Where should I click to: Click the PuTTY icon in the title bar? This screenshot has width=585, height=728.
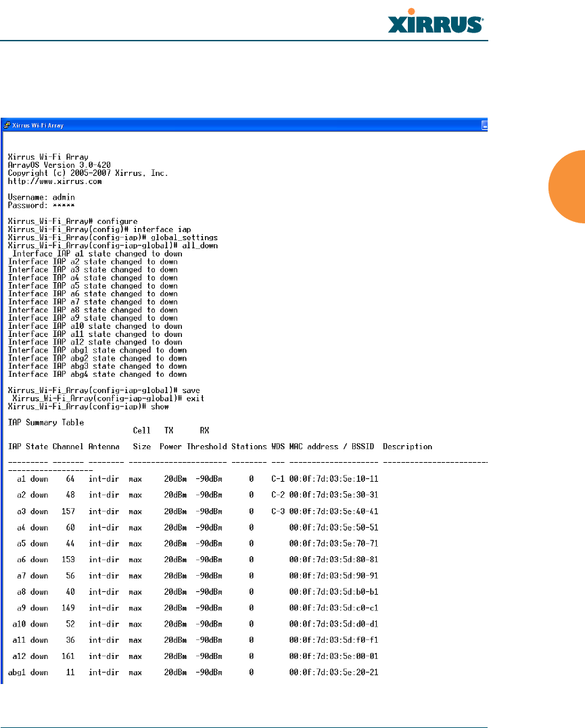pyautogui.click(x=7, y=125)
